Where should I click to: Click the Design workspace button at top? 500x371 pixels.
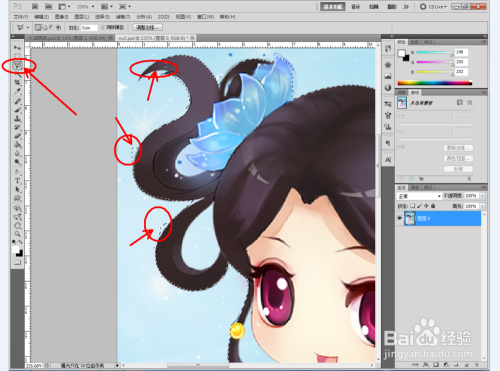tap(355, 6)
